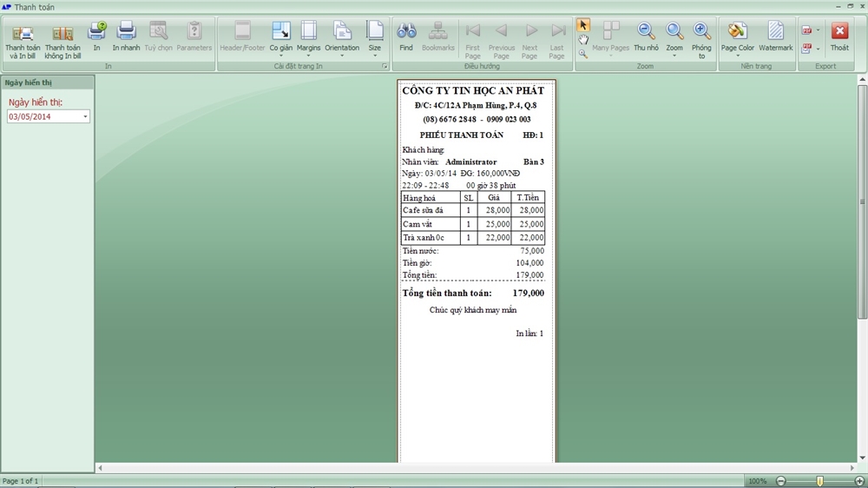Screen dimensions: 868x488
Task: Select the hand pan tool
Action: pos(583,40)
